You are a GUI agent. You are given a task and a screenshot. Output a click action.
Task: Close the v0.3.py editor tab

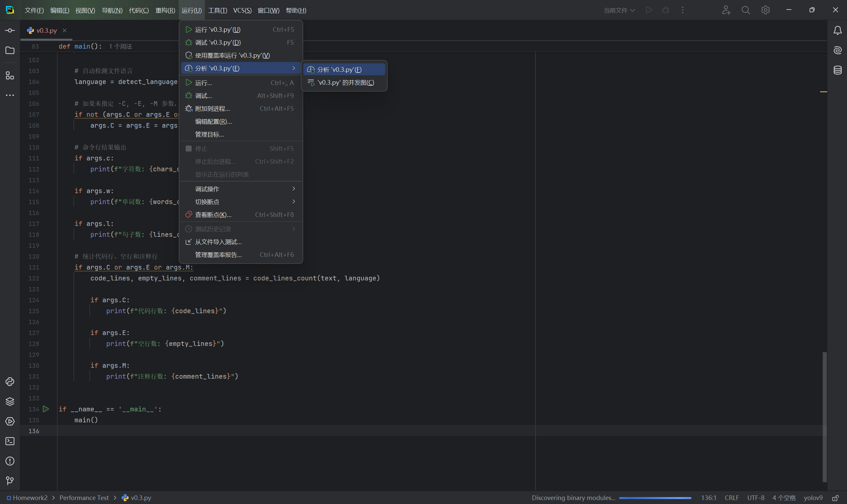click(x=65, y=30)
